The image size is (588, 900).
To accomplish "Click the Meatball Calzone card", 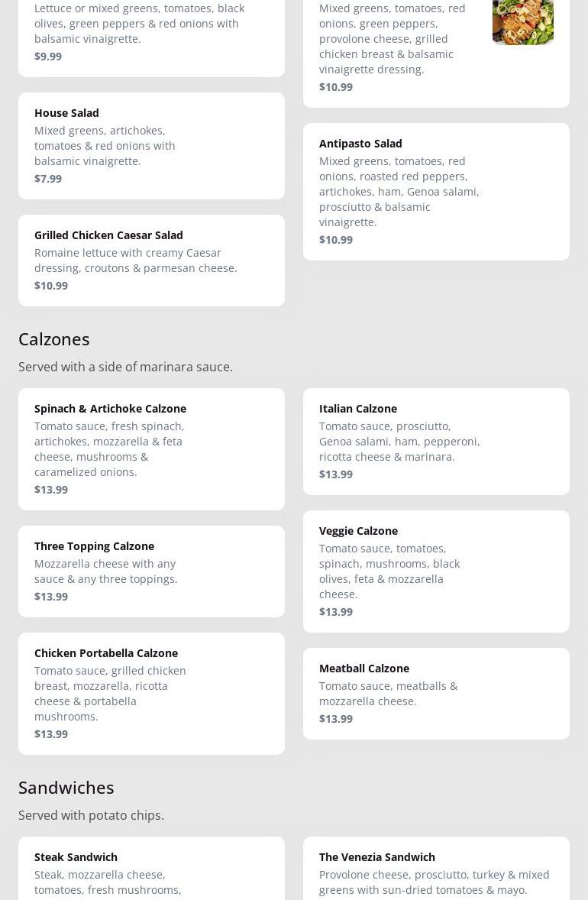I will tap(436, 693).
